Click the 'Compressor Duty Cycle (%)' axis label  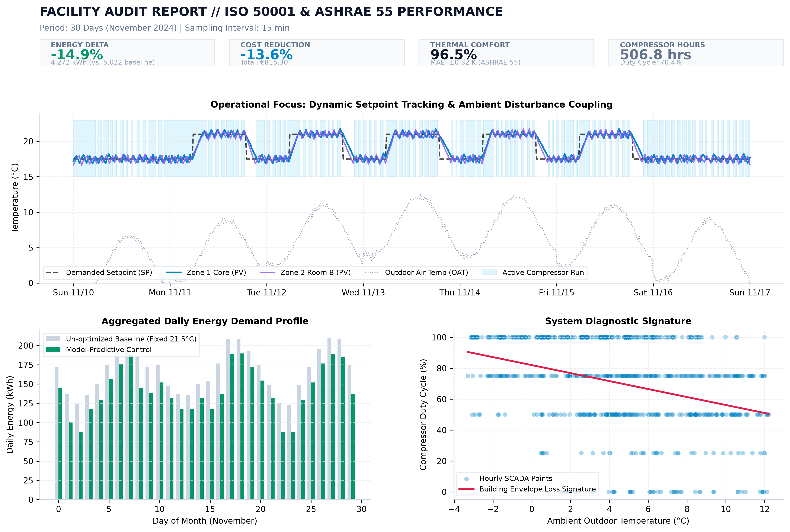(423, 414)
